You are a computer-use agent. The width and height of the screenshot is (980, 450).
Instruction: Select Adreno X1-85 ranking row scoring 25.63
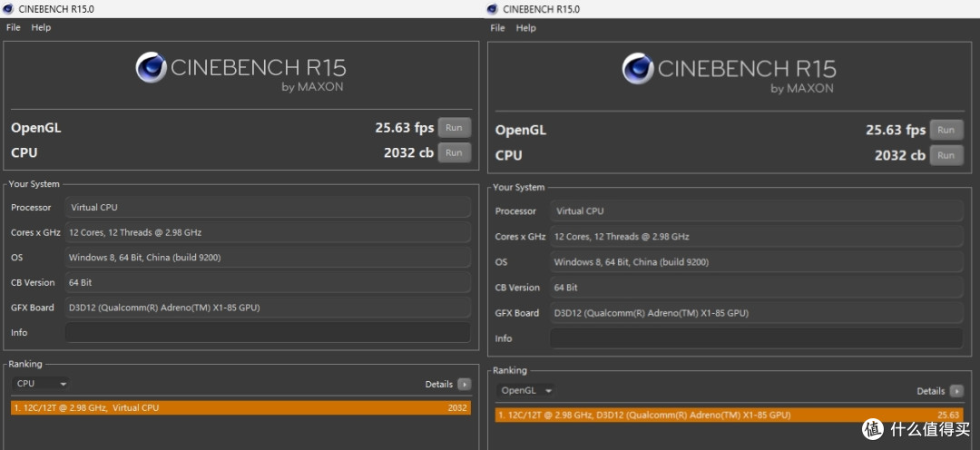730,415
